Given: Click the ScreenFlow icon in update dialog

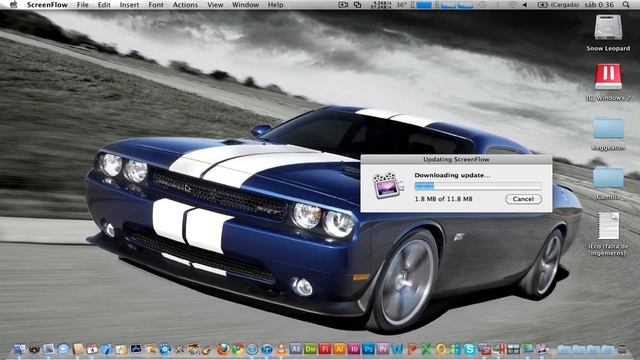Looking at the screenshot, I should pos(387,186).
